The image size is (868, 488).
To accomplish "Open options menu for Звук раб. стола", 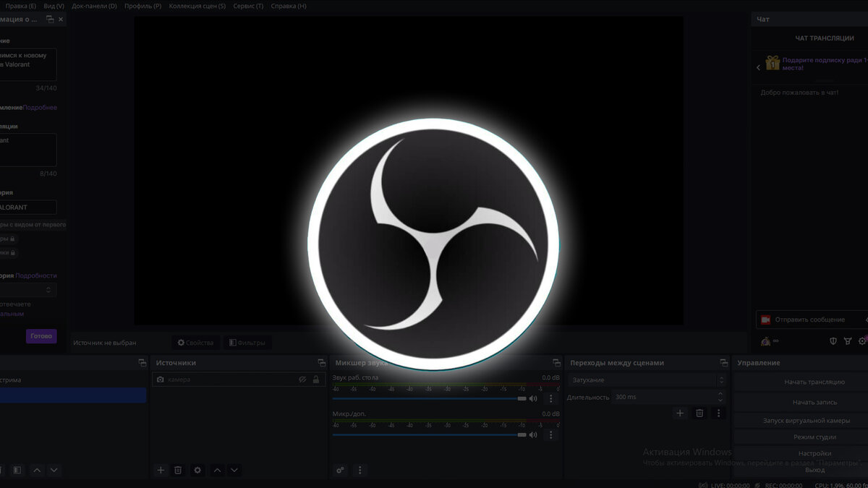I will (550, 398).
